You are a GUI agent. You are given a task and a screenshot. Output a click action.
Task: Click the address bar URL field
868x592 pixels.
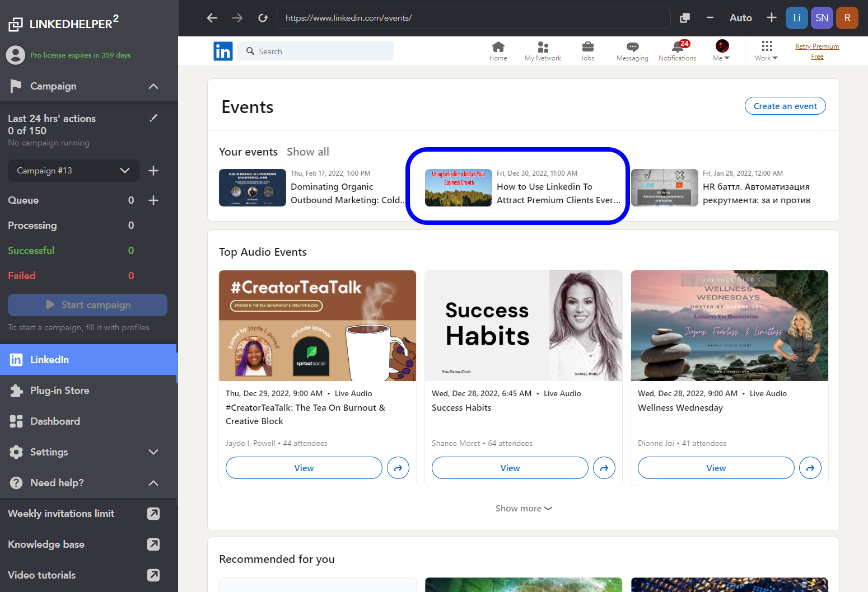473,18
